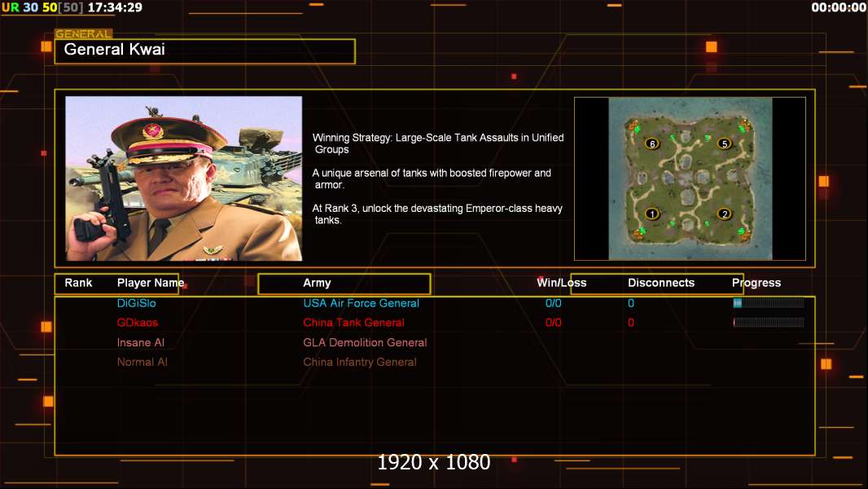
Task: Click DiGiSlo's 0/0 win/loss value
Action: tap(553, 303)
